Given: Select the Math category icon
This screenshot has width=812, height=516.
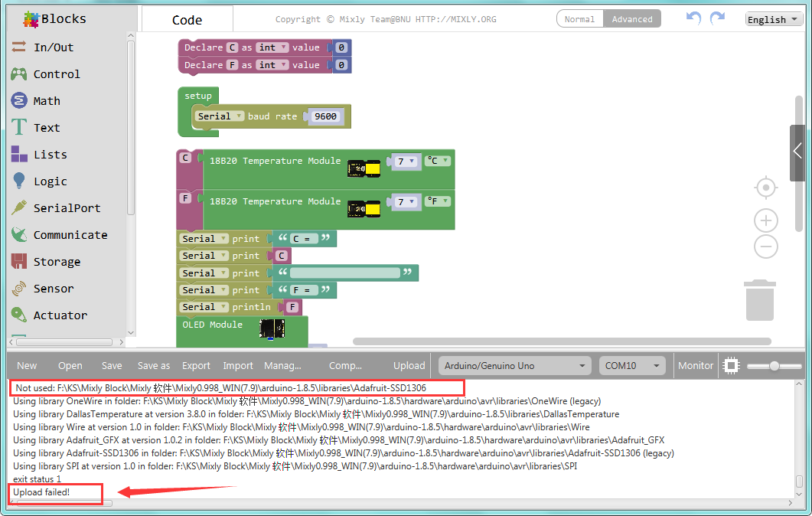Looking at the screenshot, I should point(19,100).
